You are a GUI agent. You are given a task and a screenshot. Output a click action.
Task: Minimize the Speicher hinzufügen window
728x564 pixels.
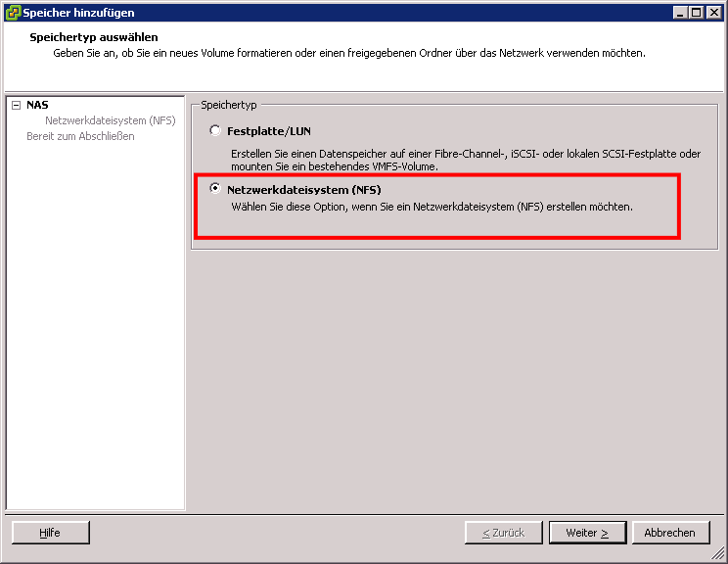click(680, 13)
